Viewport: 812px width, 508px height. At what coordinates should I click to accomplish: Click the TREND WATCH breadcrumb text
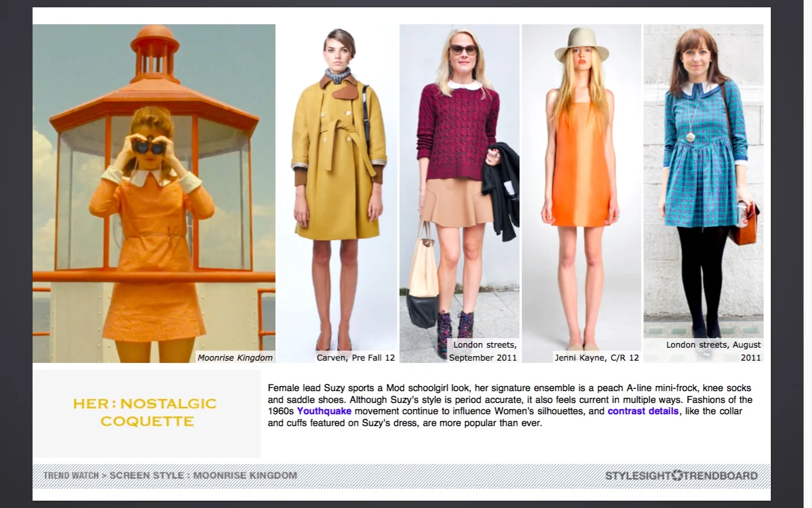tap(71, 475)
